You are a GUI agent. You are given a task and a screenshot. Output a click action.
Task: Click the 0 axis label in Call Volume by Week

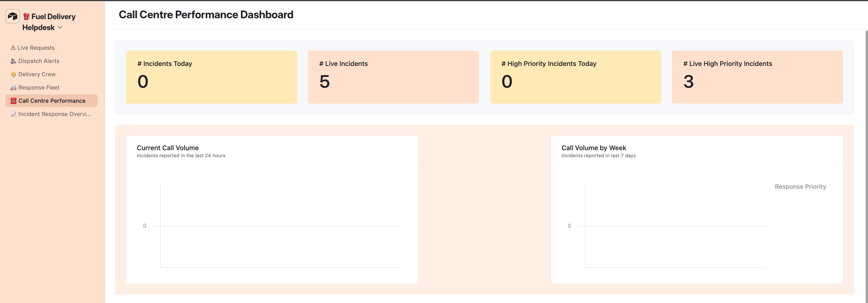click(x=569, y=226)
